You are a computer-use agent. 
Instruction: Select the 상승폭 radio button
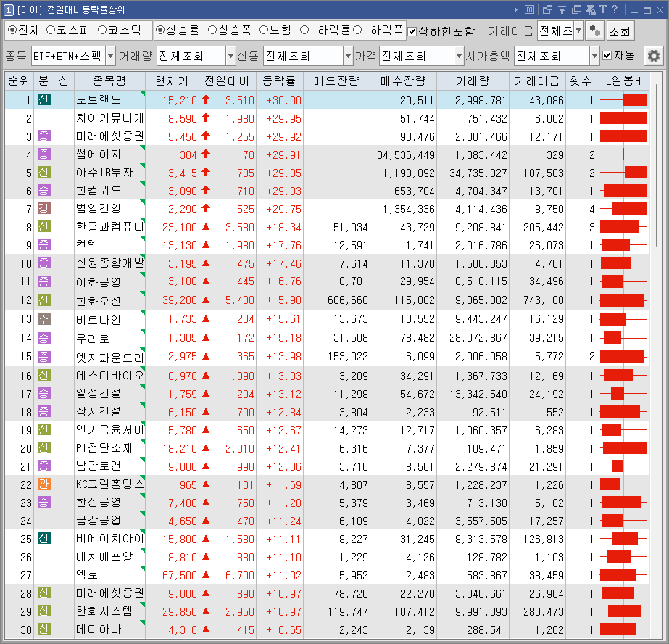(212, 30)
